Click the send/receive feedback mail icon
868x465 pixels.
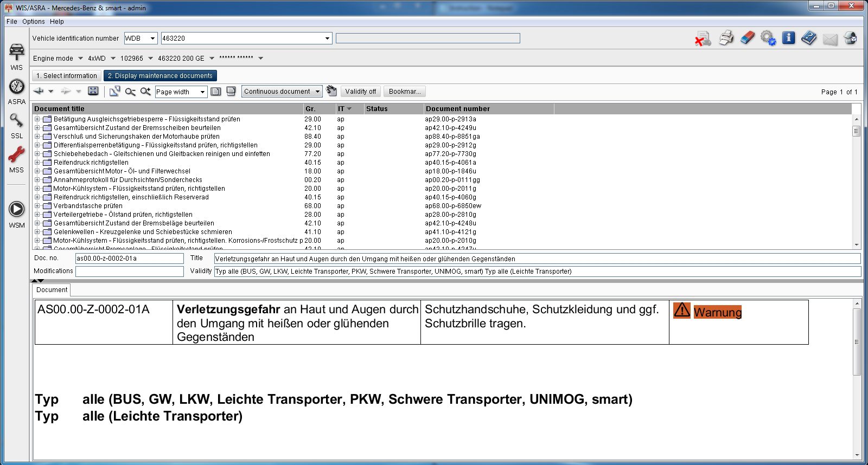(x=851, y=38)
